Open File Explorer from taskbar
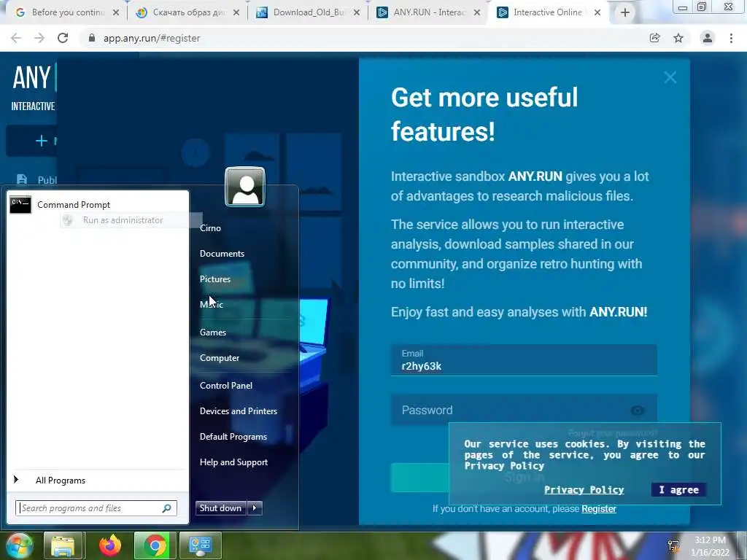The width and height of the screenshot is (747, 560). pyautogui.click(x=63, y=545)
